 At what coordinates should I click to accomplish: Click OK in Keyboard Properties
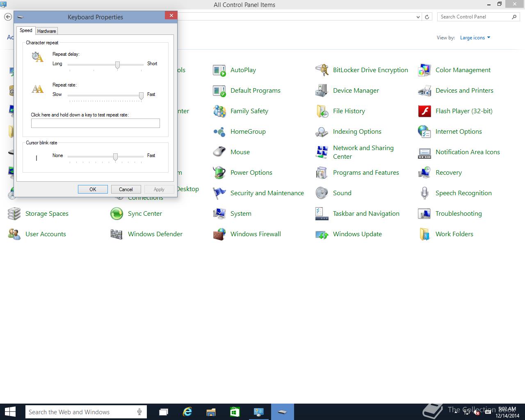93,189
